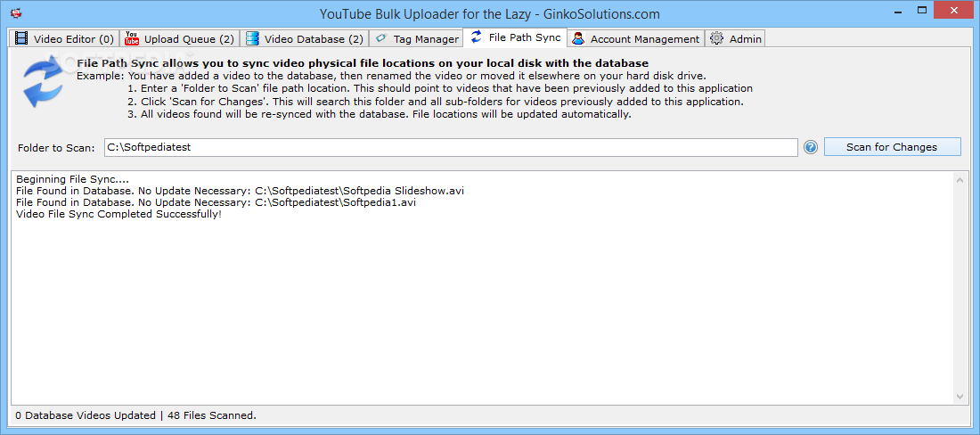This screenshot has height=435, width=980.
Task: Click the '0 Database Videos Updated' status text
Action: click(86, 415)
